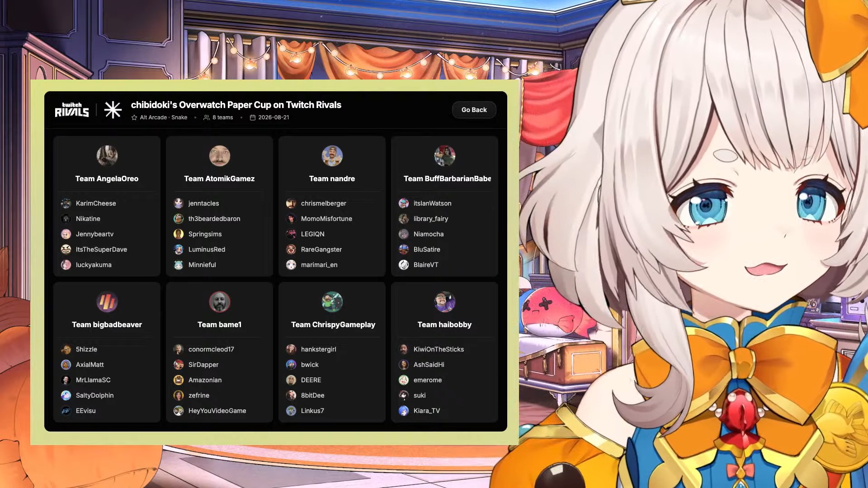Image resolution: width=868 pixels, height=488 pixels.
Task: Click the player name library_fairy
Action: coord(431,219)
